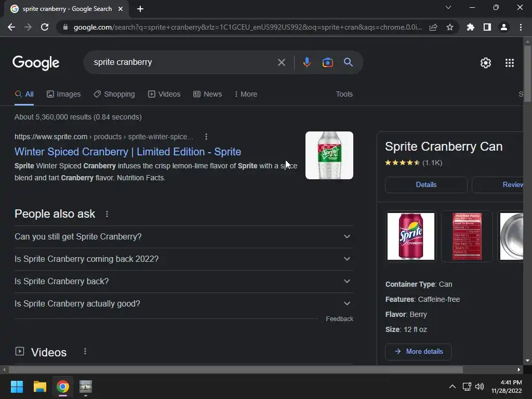Screen dimensions: 532x399
Task: Expand 'Is Sprite Cranberry back?' question
Action: coord(184,282)
